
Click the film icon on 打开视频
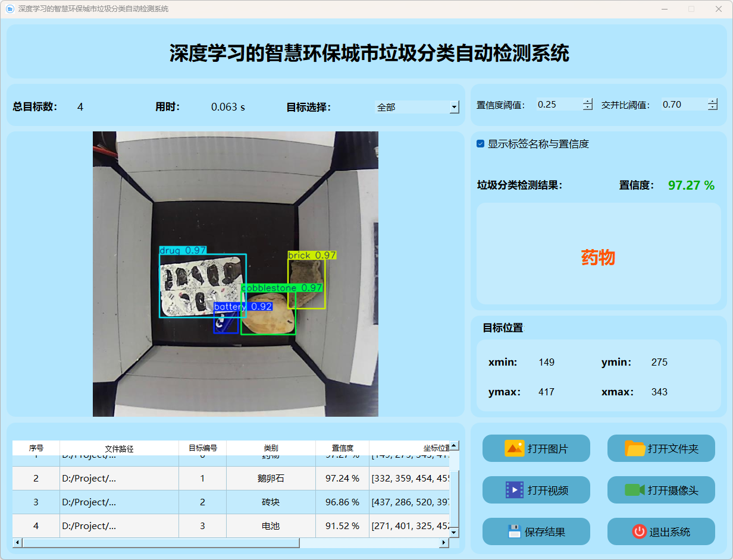[514, 490]
